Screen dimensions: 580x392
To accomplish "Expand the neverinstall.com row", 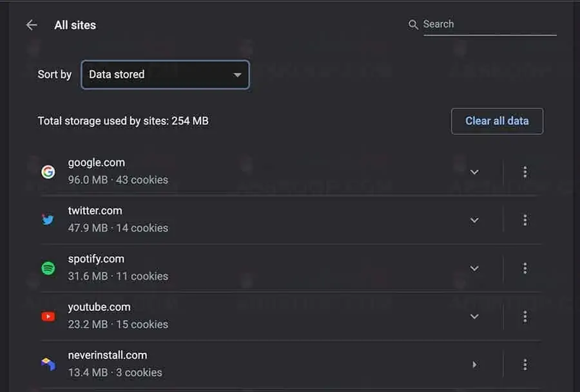I will [474, 364].
